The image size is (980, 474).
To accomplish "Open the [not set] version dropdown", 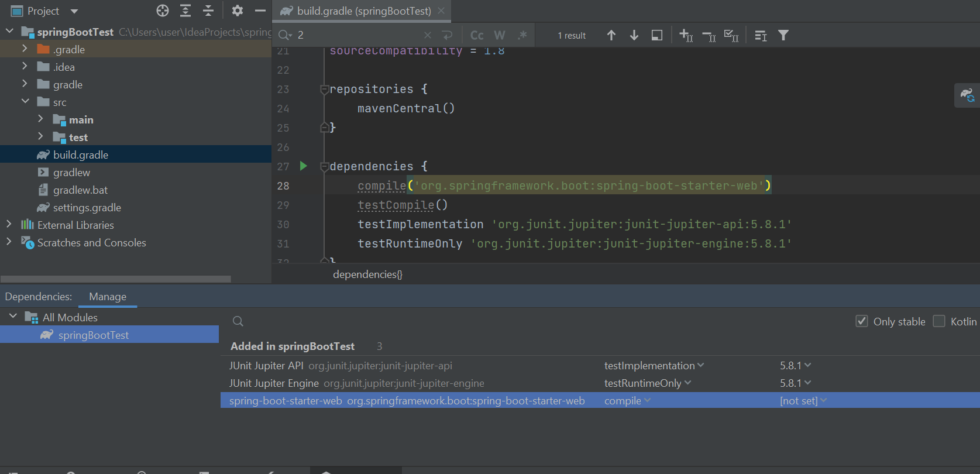I will coord(803,401).
